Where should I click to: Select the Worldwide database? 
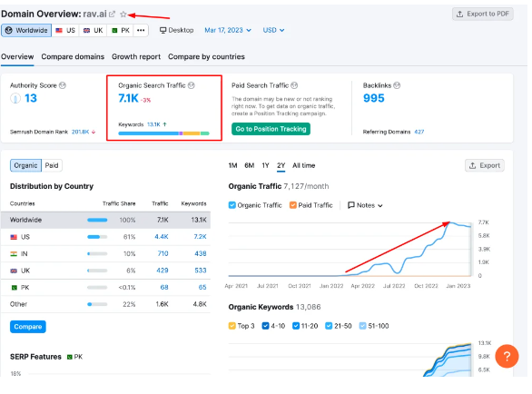pyautogui.click(x=26, y=30)
